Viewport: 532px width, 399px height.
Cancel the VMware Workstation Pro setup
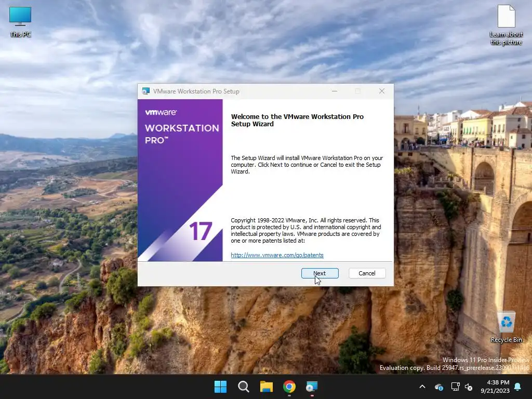pos(367,273)
